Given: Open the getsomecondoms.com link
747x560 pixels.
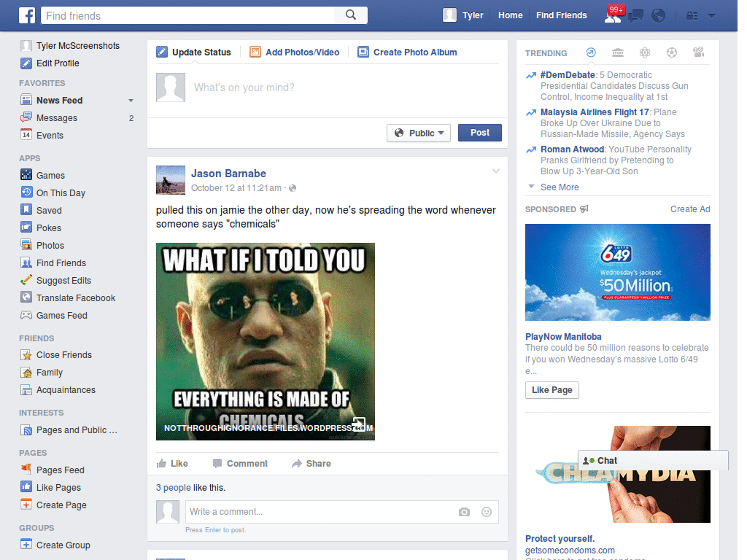Looking at the screenshot, I should (570, 551).
